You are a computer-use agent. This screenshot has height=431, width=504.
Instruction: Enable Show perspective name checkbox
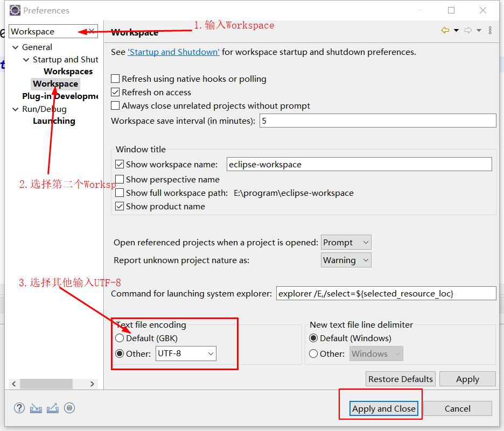[119, 179]
